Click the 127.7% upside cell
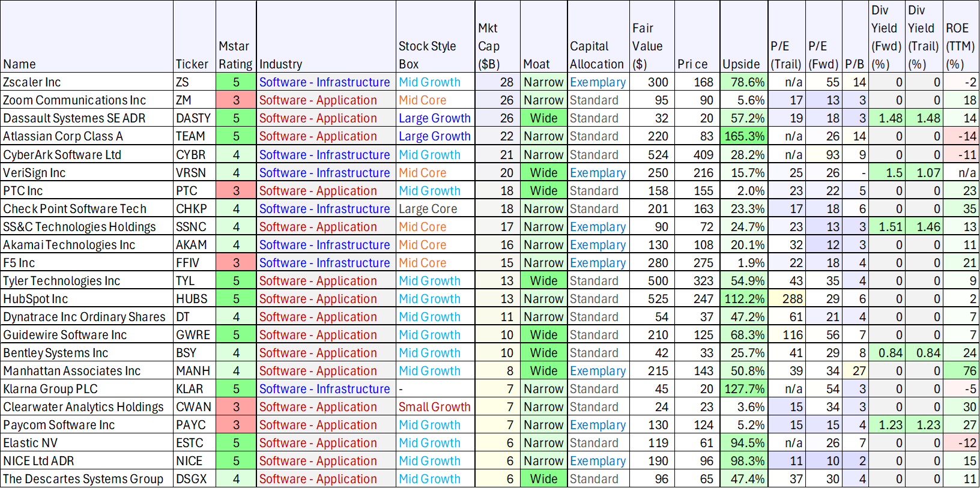 pyautogui.click(x=744, y=388)
